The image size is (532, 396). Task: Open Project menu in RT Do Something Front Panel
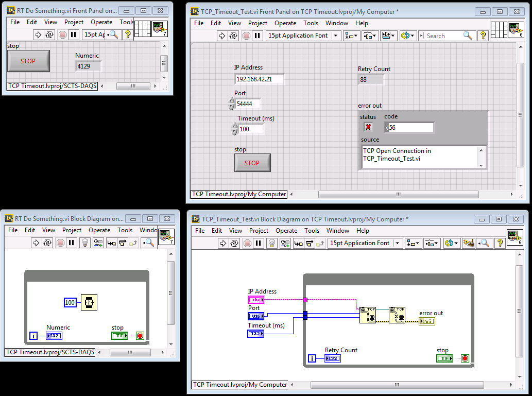click(74, 22)
